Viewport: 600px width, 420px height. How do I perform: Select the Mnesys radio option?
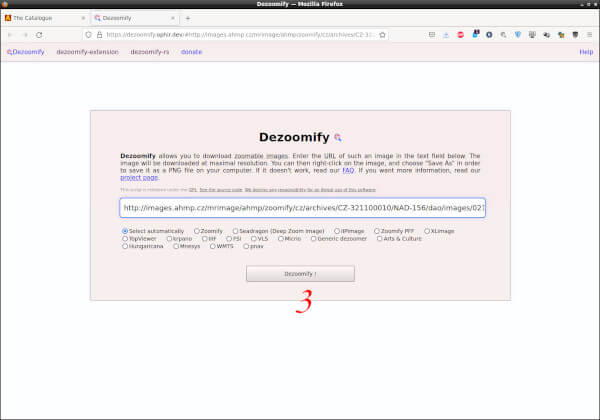(x=176, y=246)
